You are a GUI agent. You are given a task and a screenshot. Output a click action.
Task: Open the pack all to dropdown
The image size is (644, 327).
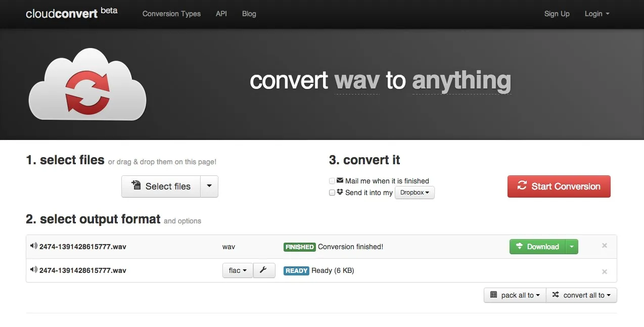click(x=515, y=295)
